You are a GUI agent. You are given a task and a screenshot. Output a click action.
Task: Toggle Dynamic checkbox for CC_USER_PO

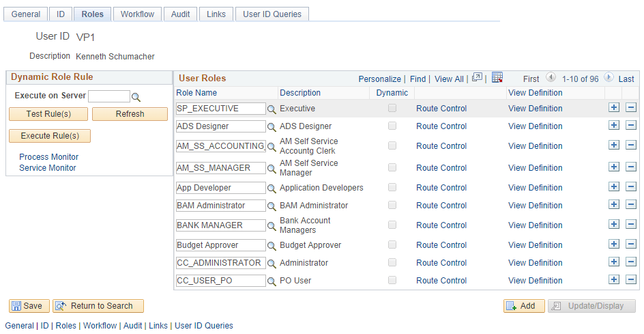pyautogui.click(x=392, y=280)
